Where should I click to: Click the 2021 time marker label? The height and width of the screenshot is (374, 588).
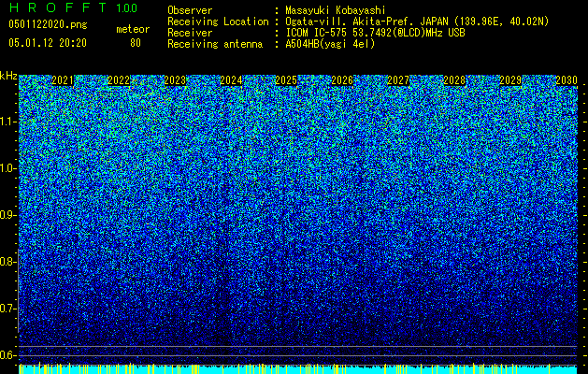(x=63, y=80)
